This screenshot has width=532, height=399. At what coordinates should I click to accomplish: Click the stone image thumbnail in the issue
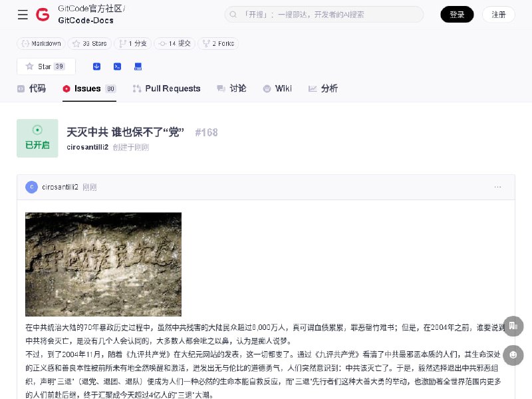[103, 264]
